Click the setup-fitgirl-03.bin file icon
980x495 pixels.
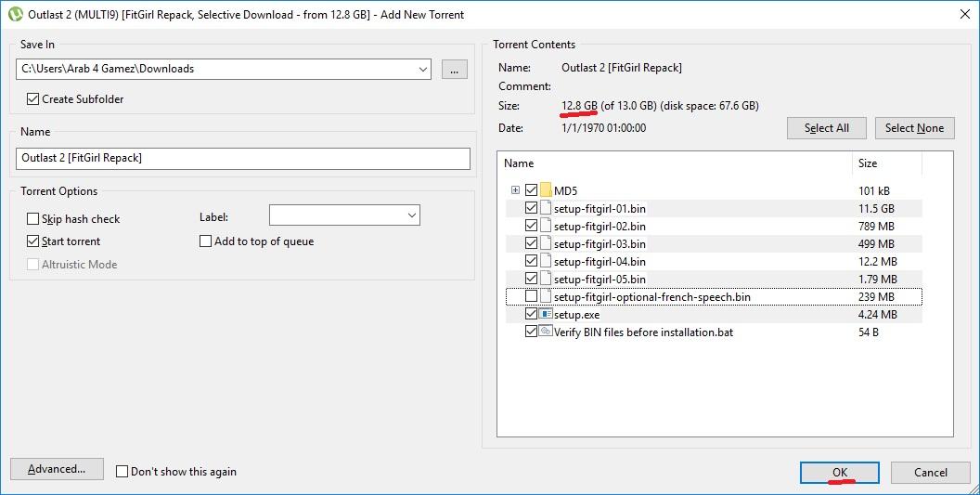tap(546, 242)
